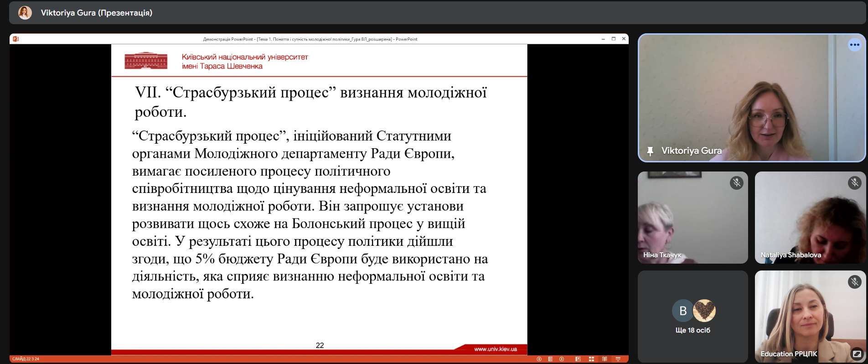The image size is (868, 364).
Task: Start Slide Show from status bar
Action: pos(618,359)
